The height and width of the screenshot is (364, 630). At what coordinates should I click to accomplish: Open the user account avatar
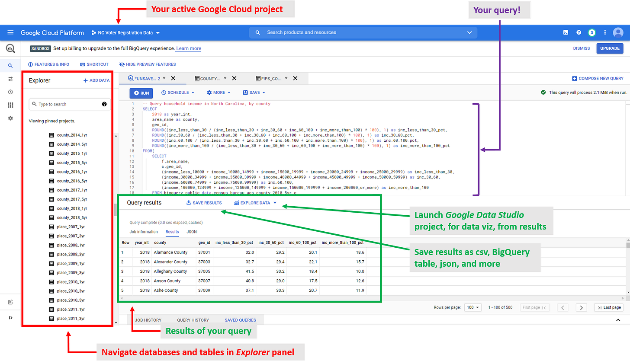tap(618, 32)
